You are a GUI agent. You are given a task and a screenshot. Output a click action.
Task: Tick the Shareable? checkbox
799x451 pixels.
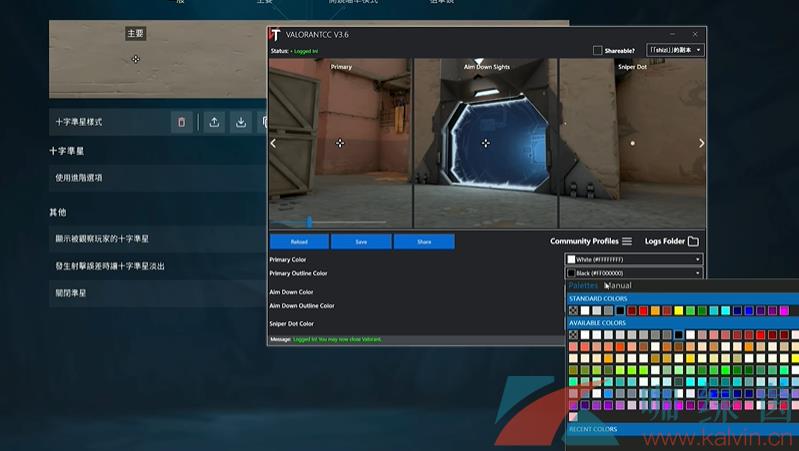pos(597,50)
